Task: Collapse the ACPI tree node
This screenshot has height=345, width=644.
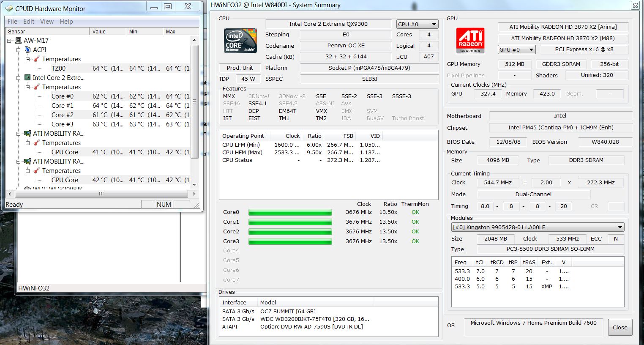Action: pyautogui.click(x=19, y=50)
